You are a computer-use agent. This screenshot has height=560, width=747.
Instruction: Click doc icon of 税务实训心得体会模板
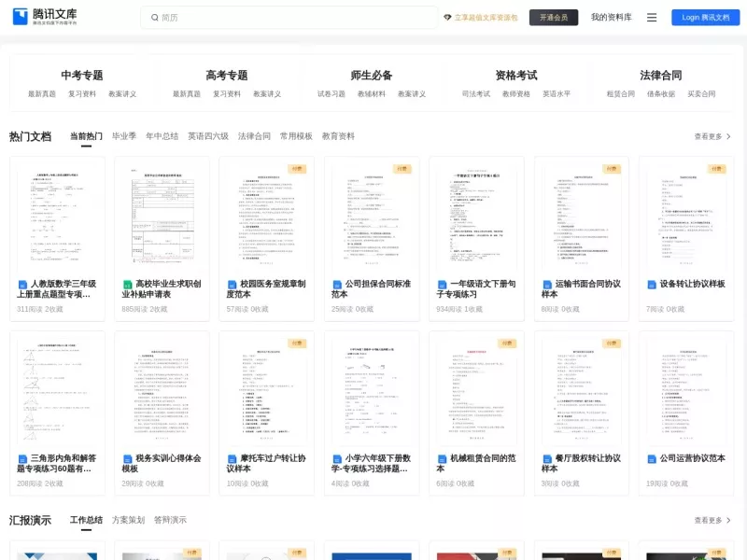(127, 459)
